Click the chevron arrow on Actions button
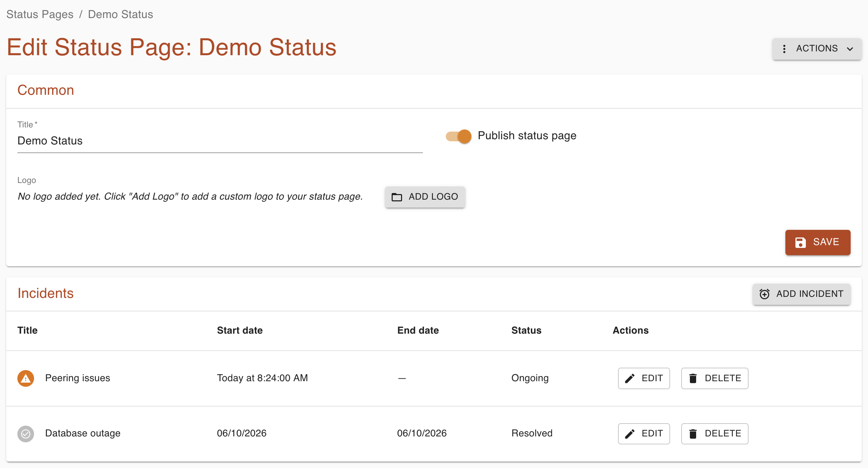Screen dimensions: 868x468 [850, 49]
